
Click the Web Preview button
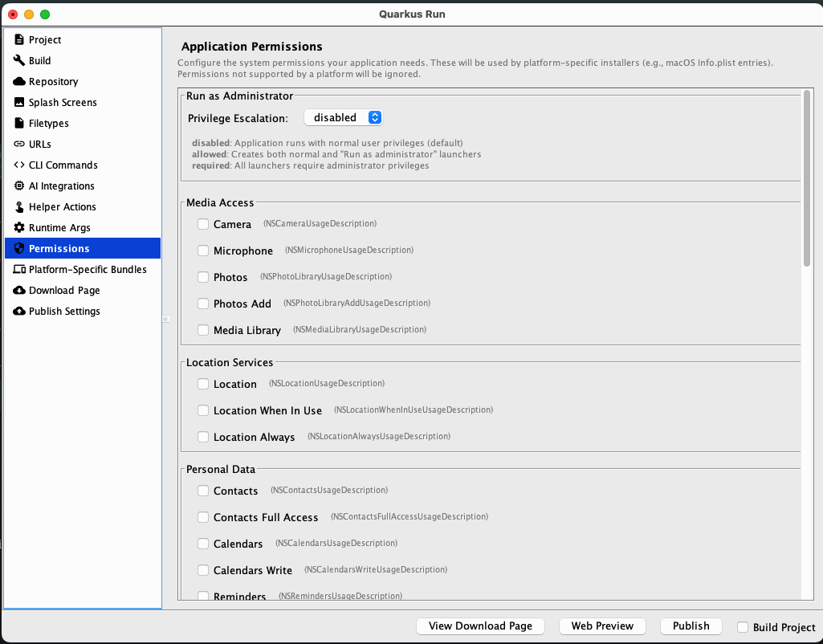pyautogui.click(x=602, y=626)
